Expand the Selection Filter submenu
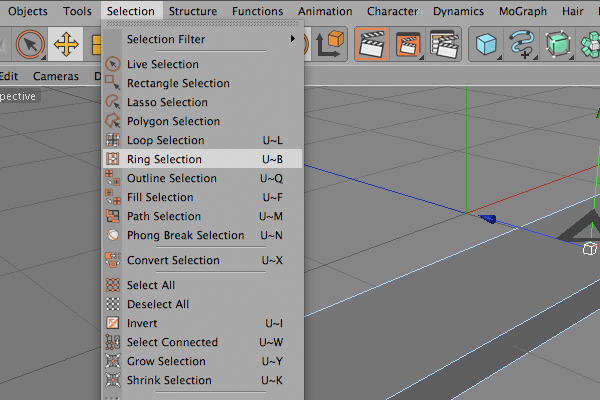 tap(203, 39)
